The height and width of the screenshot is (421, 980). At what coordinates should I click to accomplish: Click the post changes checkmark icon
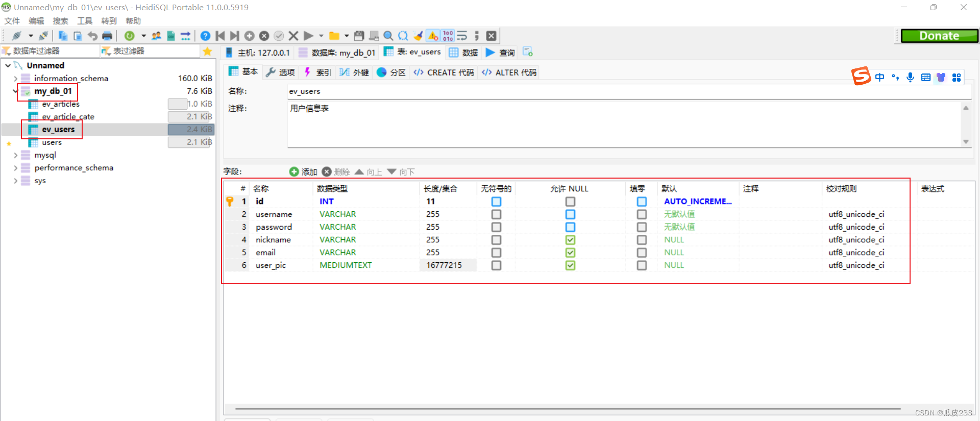(279, 36)
